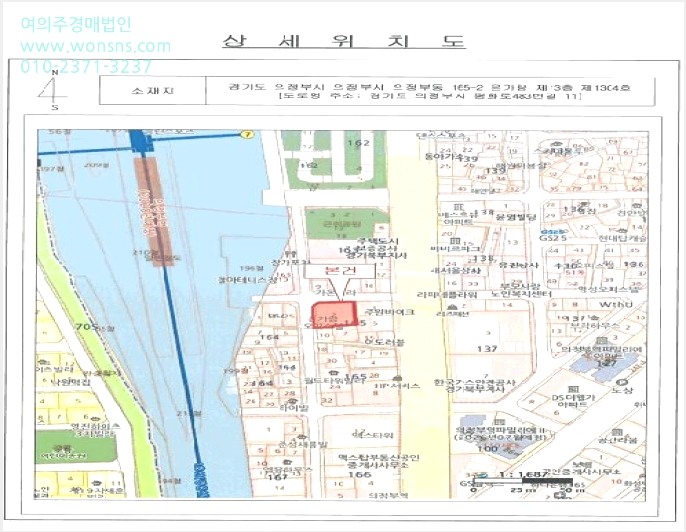The image size is (686, 532).
Task: Click block number 166
Action: pos(360,474)
